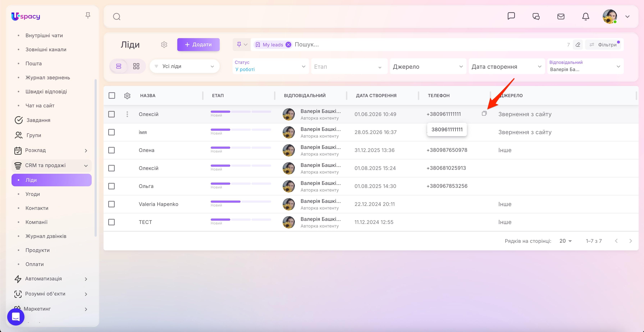The width and height of the screenshot is (644, 332).
Task: Click phone number +380987650978
Action: tap(447, 150)
